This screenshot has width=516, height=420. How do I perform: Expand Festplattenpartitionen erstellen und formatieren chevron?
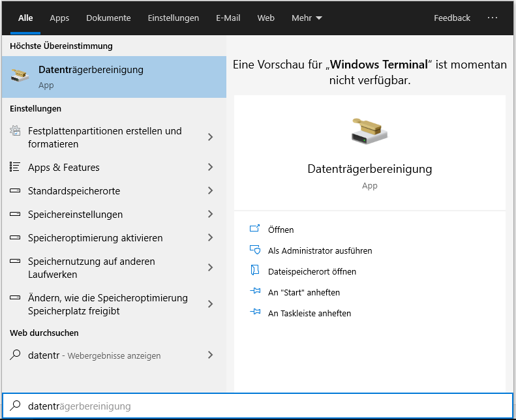tap(211, 137)
